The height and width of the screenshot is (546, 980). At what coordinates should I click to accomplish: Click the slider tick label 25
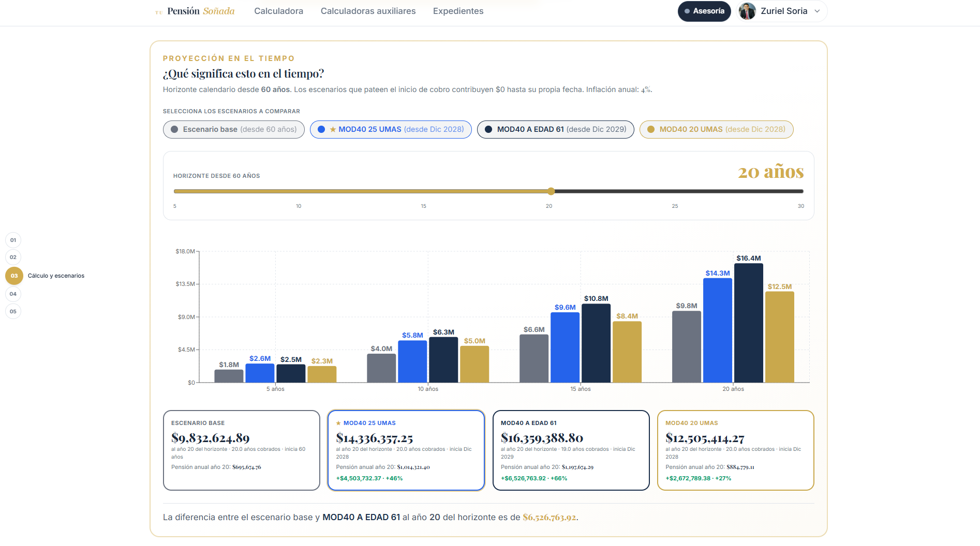[x=675, y=206]
